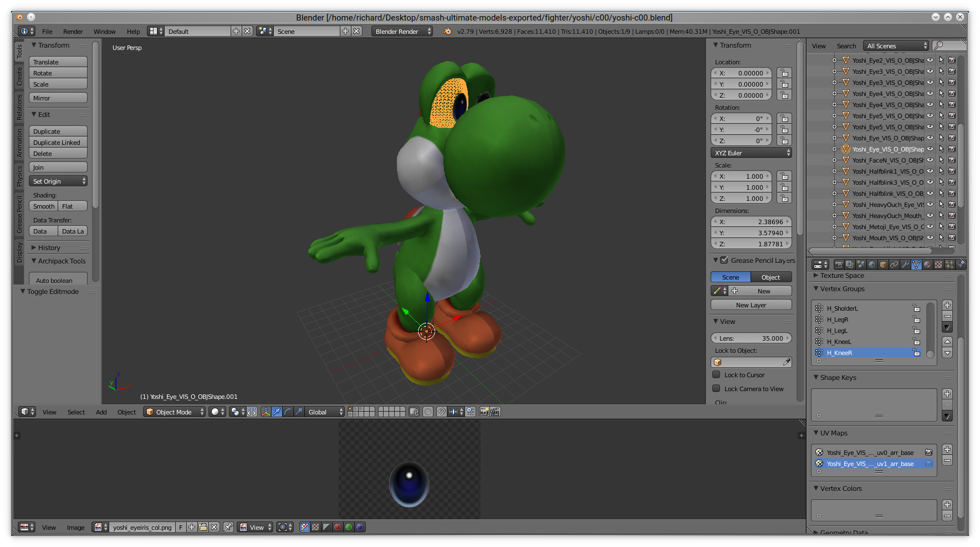Open the Object Mode dropdown
This screenshot has width=980, height=547.
[x=174, y=412]
